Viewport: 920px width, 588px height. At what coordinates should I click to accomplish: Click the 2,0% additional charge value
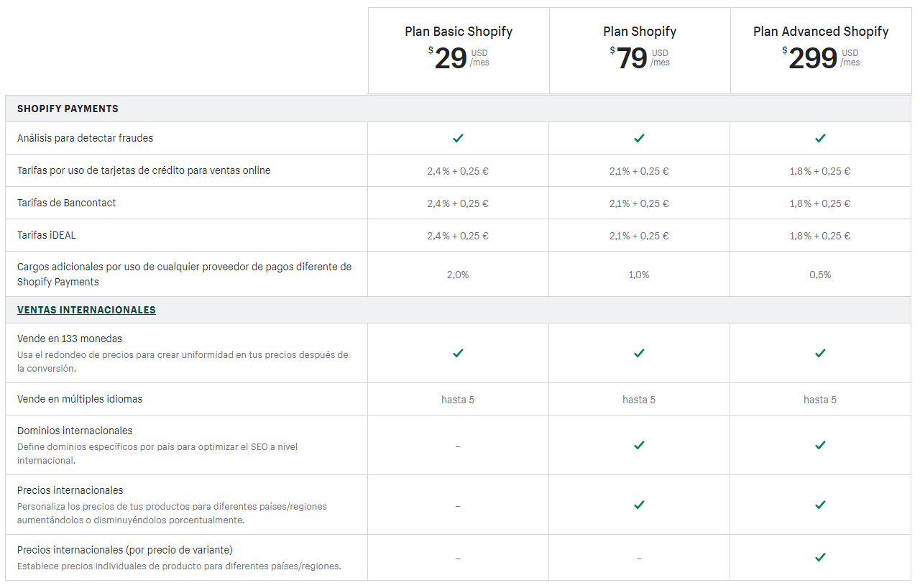click(458, 275)
